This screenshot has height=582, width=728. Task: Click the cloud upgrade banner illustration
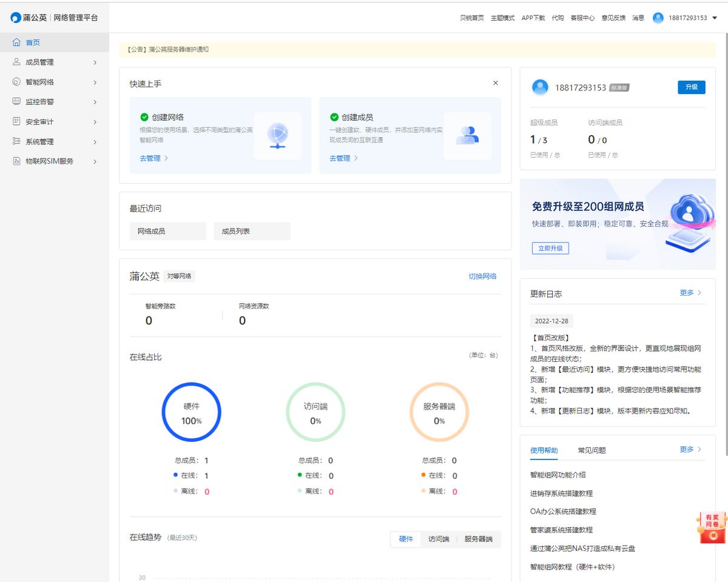tap(692, 222)
